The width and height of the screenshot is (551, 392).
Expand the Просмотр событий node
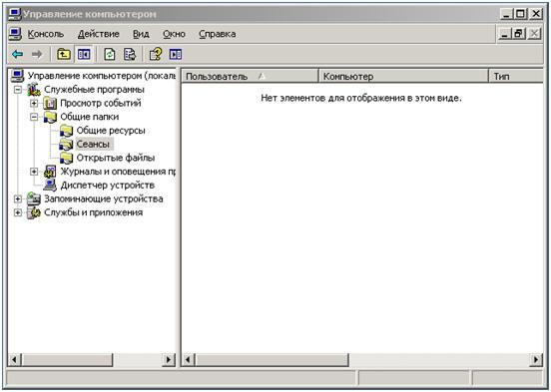(34, 104)
